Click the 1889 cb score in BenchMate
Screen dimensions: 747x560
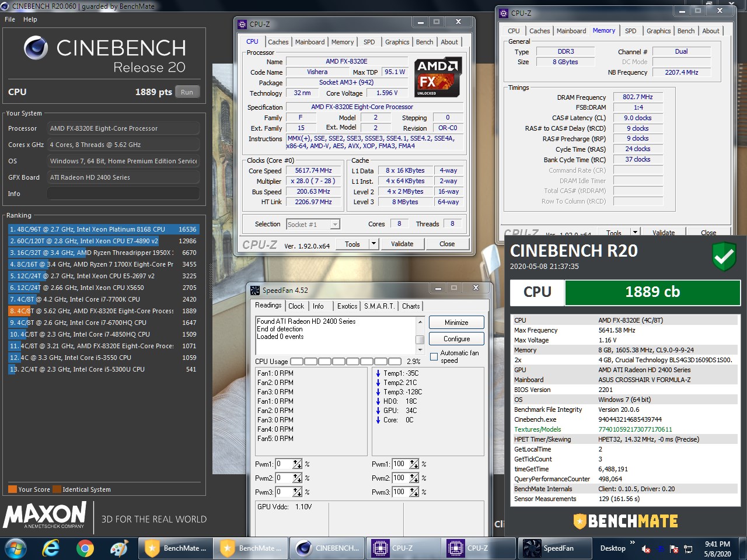[x=652, y=292]
